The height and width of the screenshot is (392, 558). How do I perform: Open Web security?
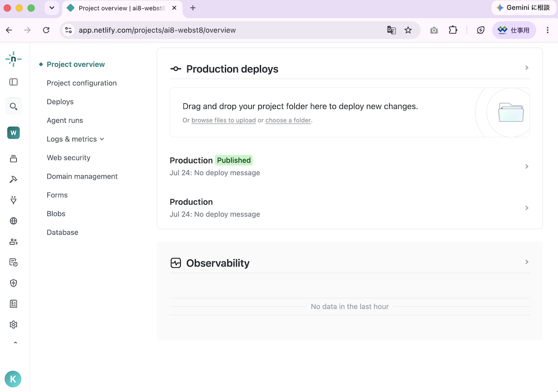68,158
